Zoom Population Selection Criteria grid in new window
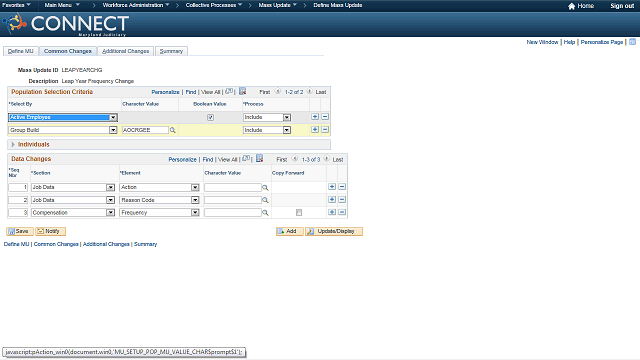The height and width of the screenshot is (360, 640). (x=229, y=91)
